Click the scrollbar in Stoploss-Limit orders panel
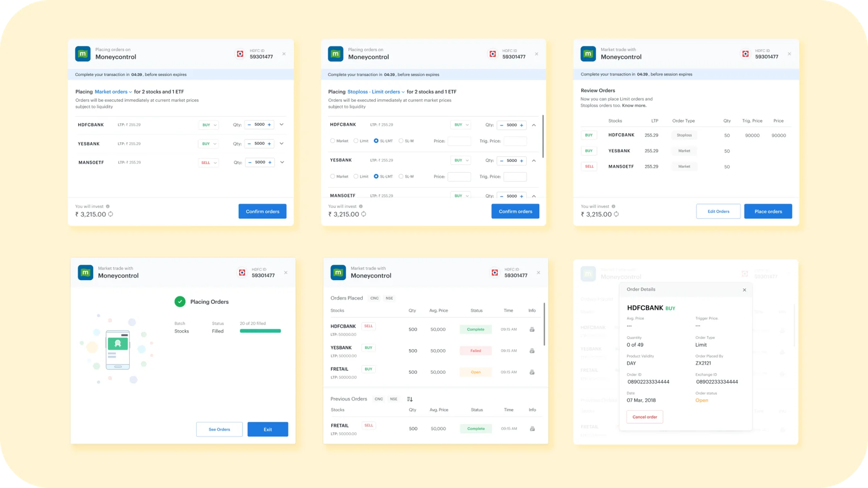This screenshot has width=868, height=488. pyautogui.click(x=543, y=136)
